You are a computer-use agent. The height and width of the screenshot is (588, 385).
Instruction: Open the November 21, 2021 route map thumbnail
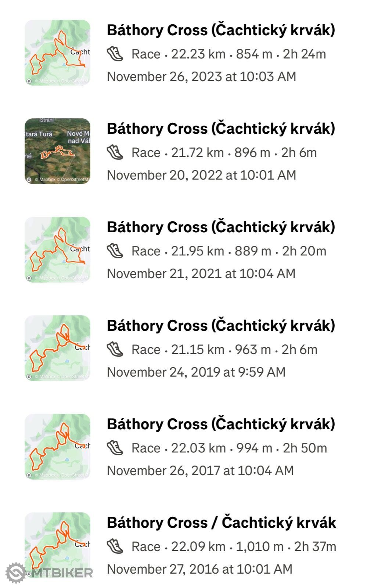[57, 250]
